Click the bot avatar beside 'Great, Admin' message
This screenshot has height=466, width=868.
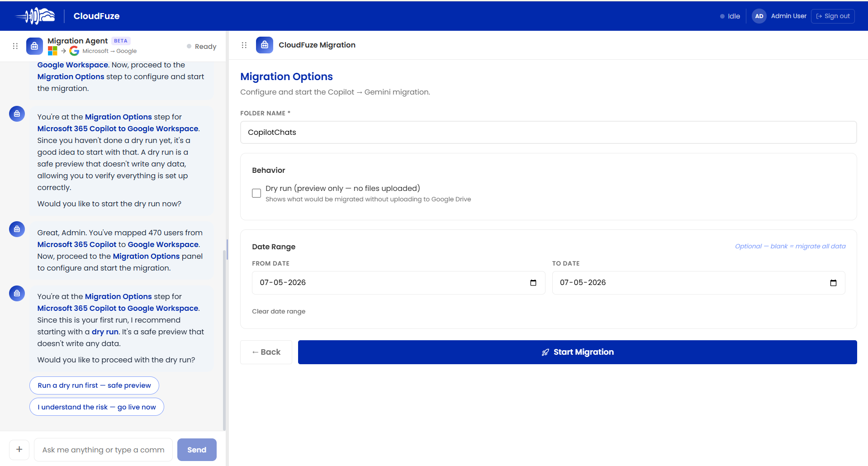(x=17, y=229)
